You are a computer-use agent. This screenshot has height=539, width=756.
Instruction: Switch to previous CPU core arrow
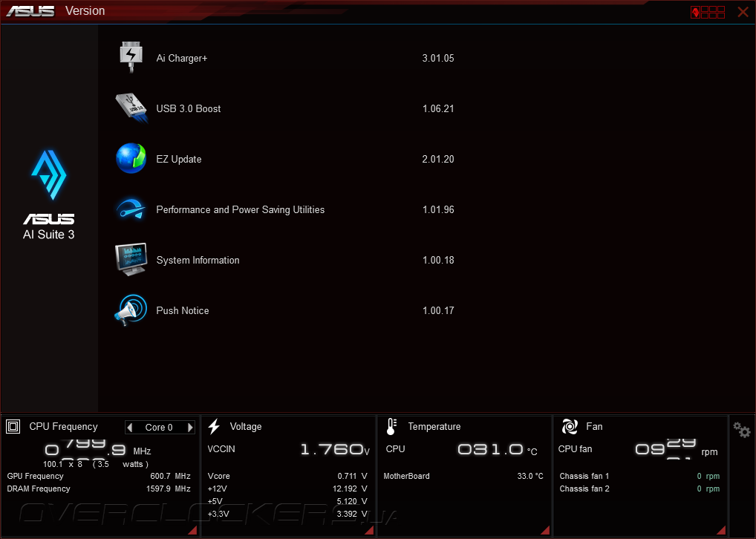[129, 427]
